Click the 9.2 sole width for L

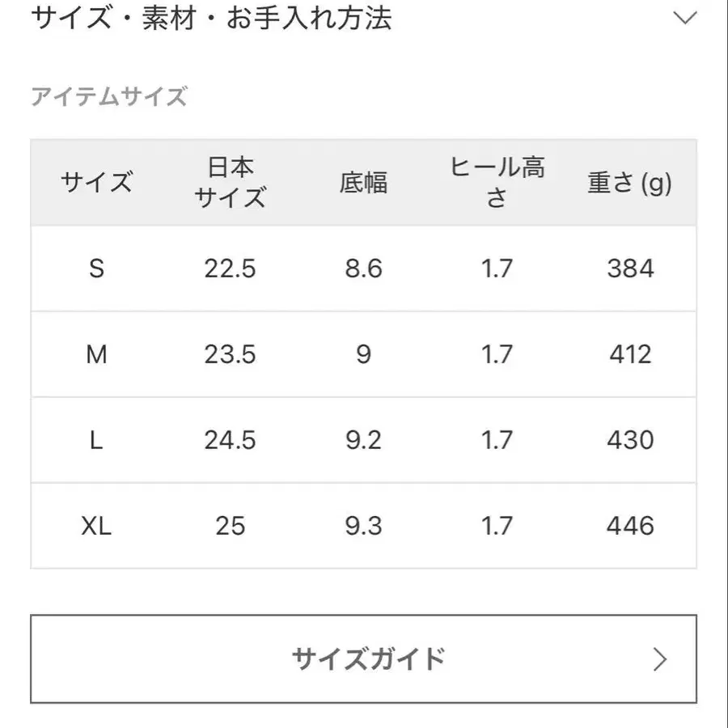click(x=363, y=440)
